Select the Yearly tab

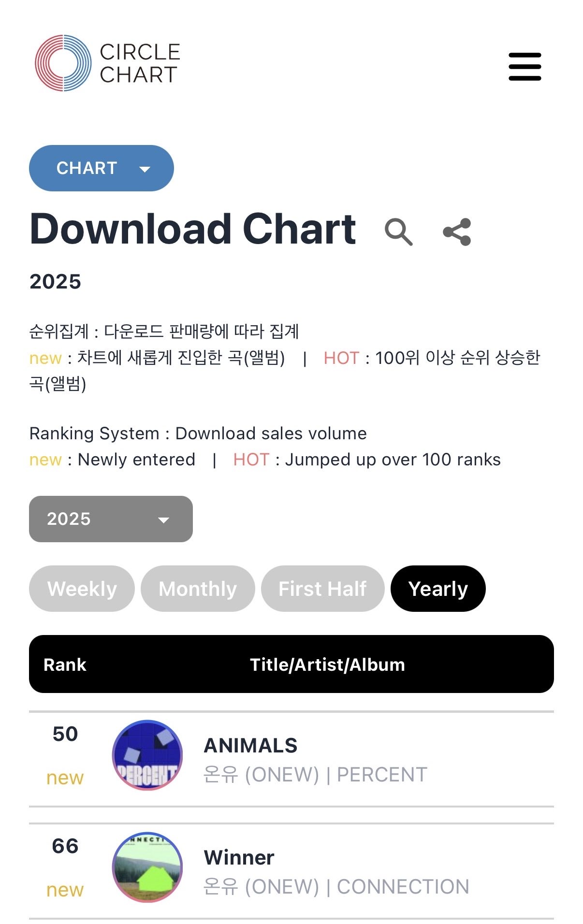[x=438, y=589]
